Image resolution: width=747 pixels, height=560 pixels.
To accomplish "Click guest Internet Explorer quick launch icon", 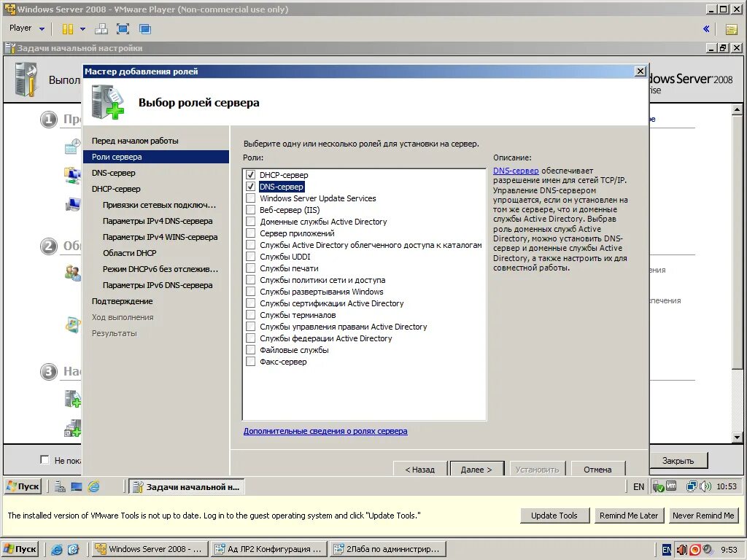I will click(94, 486).
